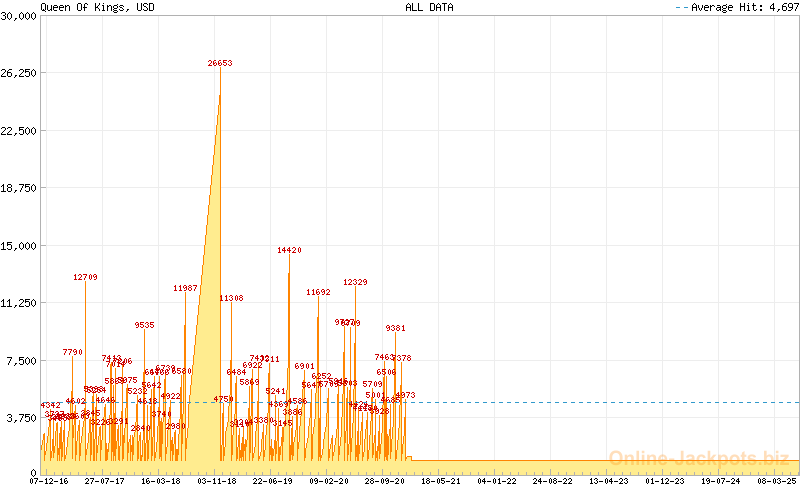Click the 26653 peak value label
The height and width of the screenshot is (490, 800).
(x=220, y=63)
